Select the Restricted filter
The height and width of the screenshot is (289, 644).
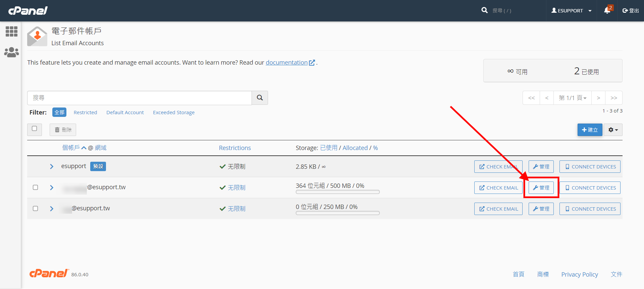pos(85,113)
